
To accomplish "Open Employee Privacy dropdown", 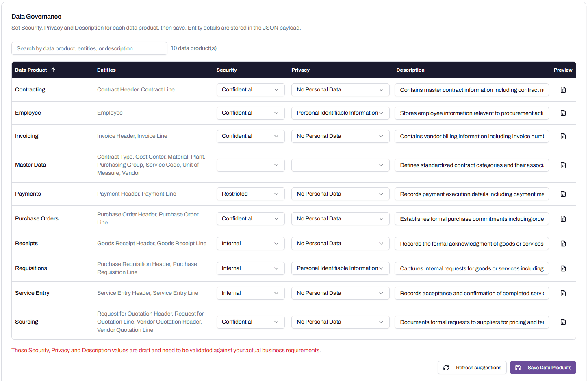I will click(340, 113).
